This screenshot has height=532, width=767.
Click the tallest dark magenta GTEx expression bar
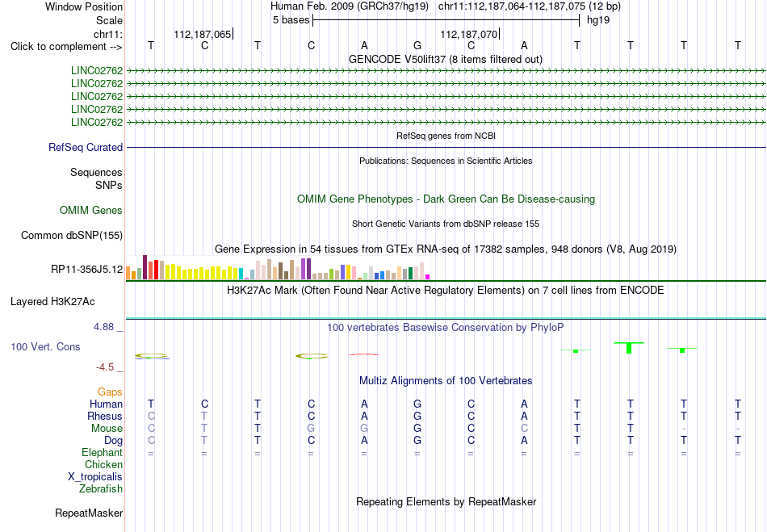pyautogui.click(x=145, y=267)
